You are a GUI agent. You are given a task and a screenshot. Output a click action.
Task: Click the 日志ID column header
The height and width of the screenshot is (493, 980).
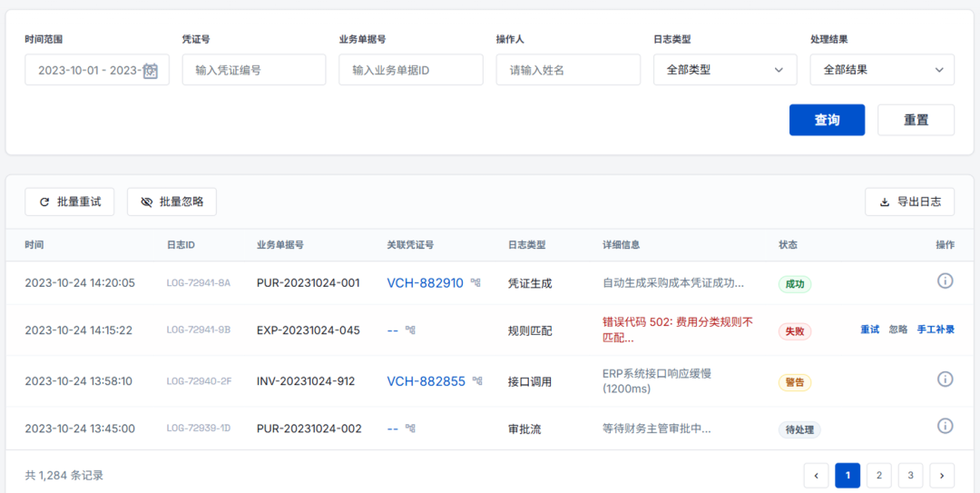click(181, 244)
